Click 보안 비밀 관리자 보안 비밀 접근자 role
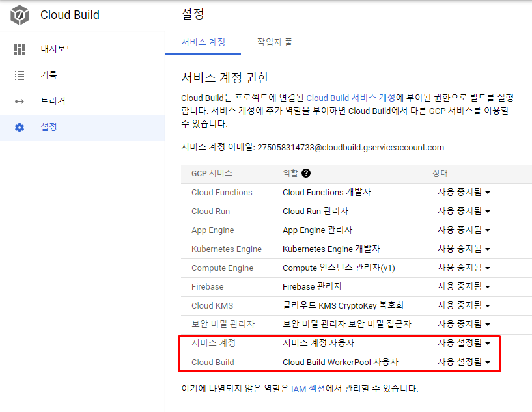Image resolution: width=532 pixels, height=412 pixels. (347, 324)
